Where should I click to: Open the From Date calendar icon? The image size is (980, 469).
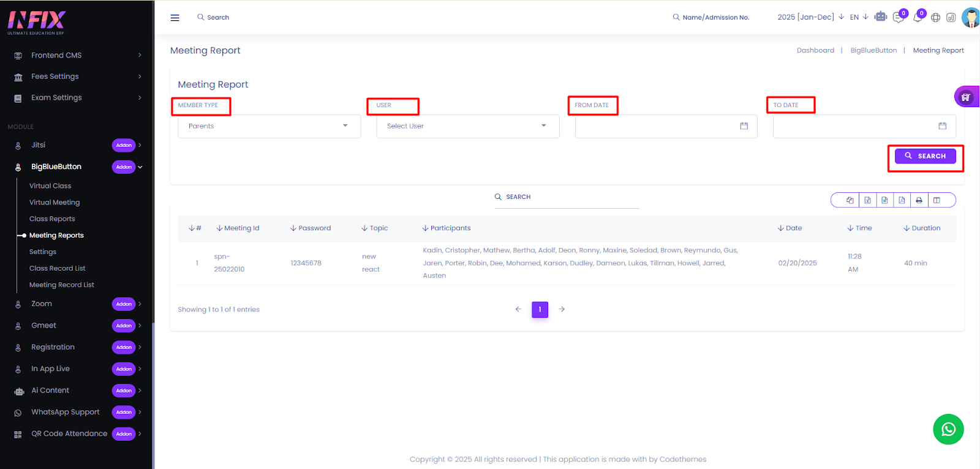coord(744,126)
